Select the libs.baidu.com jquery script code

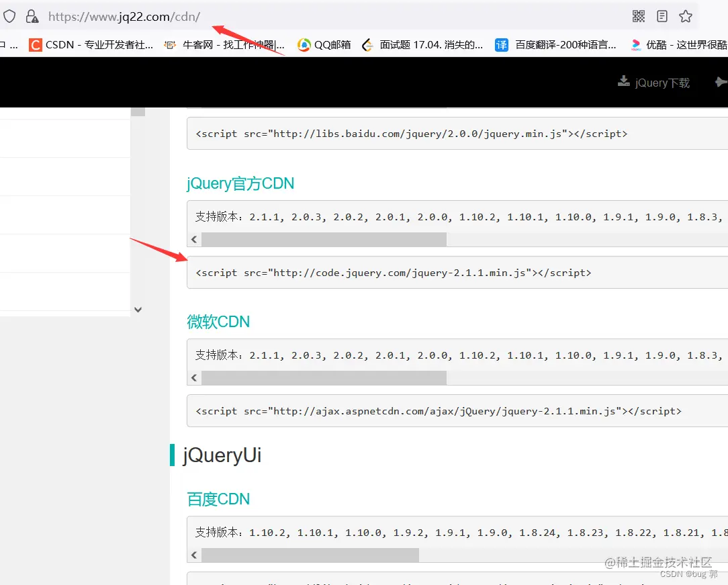[x=412, y=134]
